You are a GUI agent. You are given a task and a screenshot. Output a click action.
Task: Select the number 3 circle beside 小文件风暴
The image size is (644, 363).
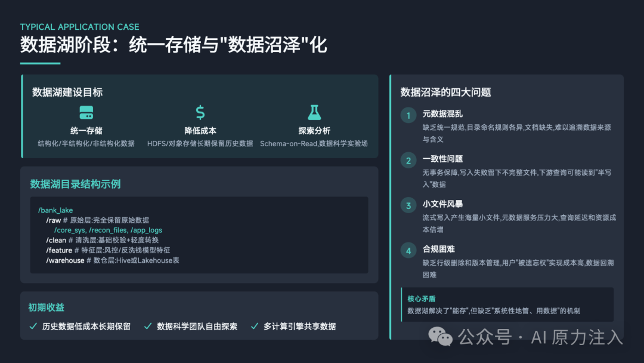pyautogui.click(x=408, y=205)
